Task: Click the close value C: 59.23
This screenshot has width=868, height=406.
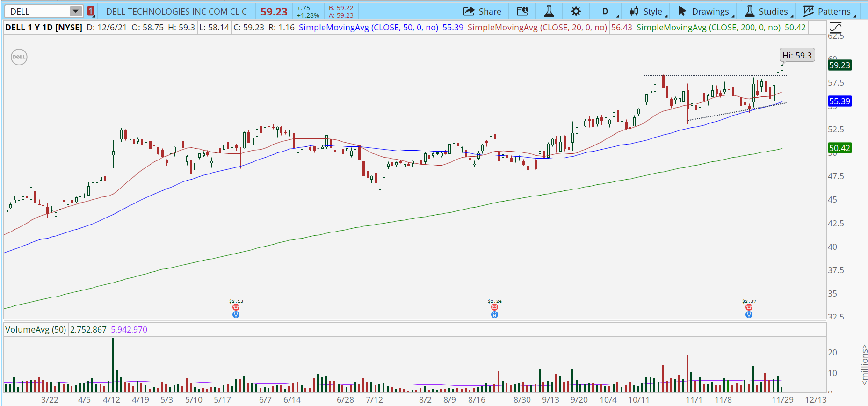Action: click(249, 28)
